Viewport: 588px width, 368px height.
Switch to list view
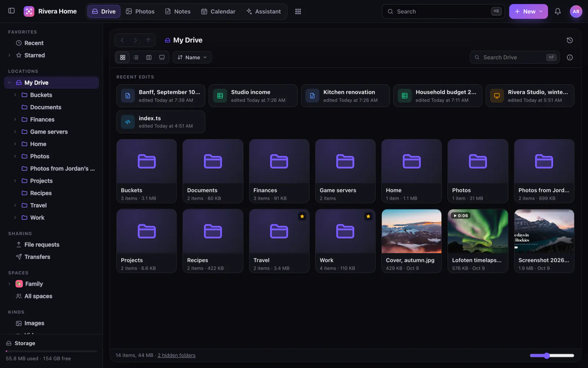tap(136, 57)
